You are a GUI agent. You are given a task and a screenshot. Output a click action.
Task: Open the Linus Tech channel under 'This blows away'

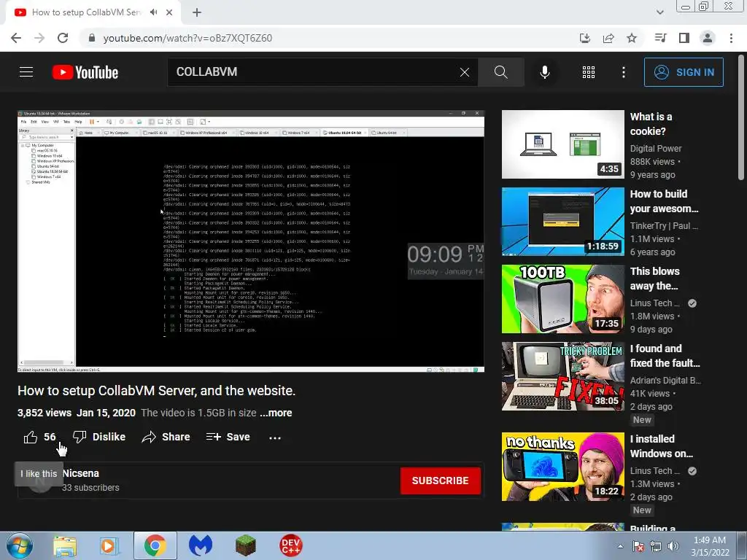coord(654,303)
